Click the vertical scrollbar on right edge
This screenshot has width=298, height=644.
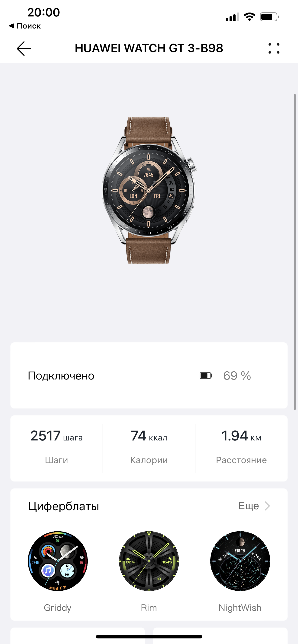(x=295, y=252)
